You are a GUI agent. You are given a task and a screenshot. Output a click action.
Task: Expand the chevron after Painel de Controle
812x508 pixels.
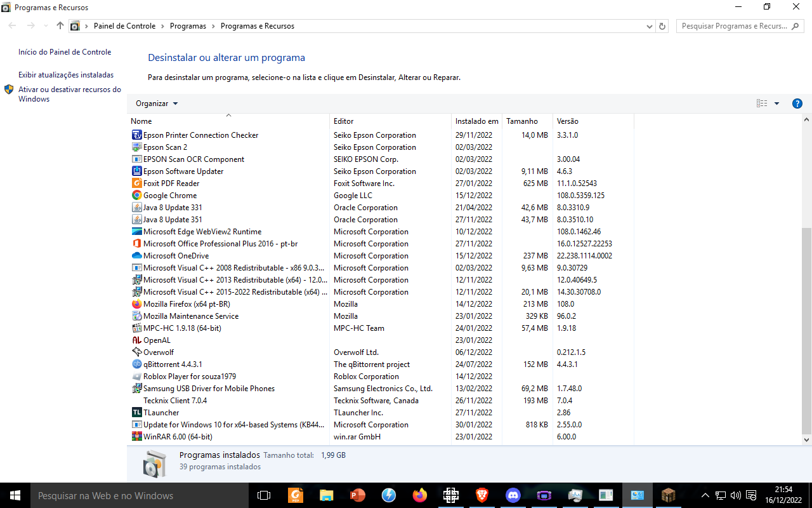163,26
